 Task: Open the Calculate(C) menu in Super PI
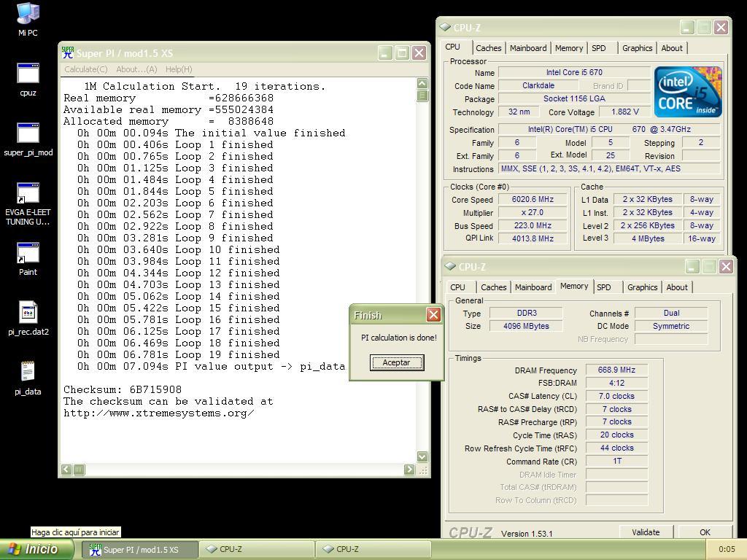[85, 69]
